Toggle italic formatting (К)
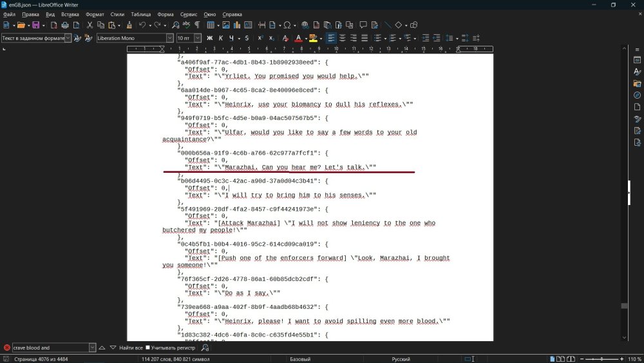644x363 pixels. pyautogui.click(x=220, y=38)
